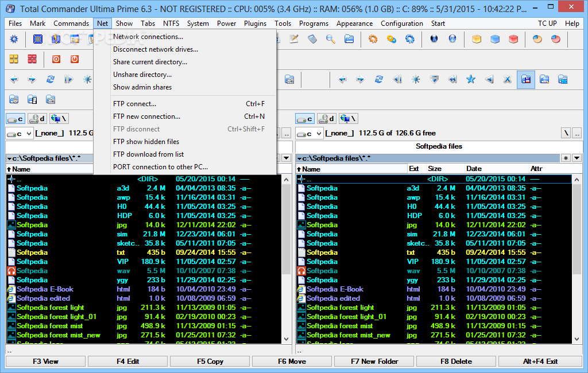Click the orange gear icon

373,39
